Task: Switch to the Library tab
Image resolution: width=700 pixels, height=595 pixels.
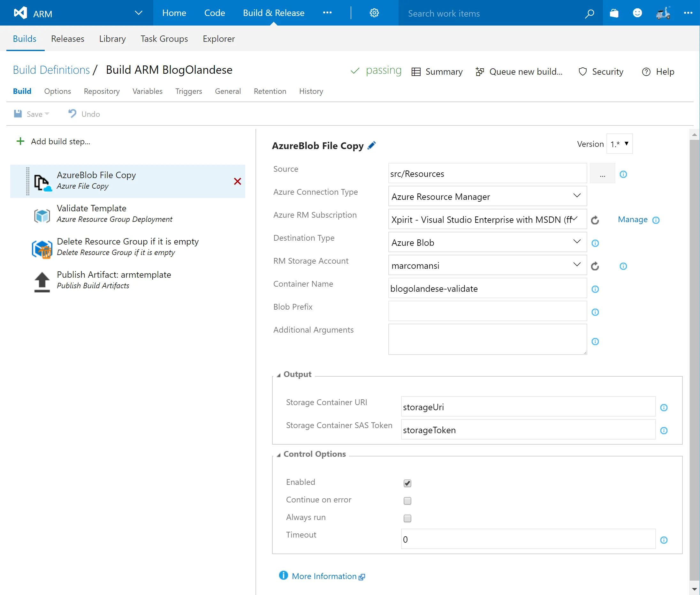Action: pyautogui.click(x=112, y=39)
